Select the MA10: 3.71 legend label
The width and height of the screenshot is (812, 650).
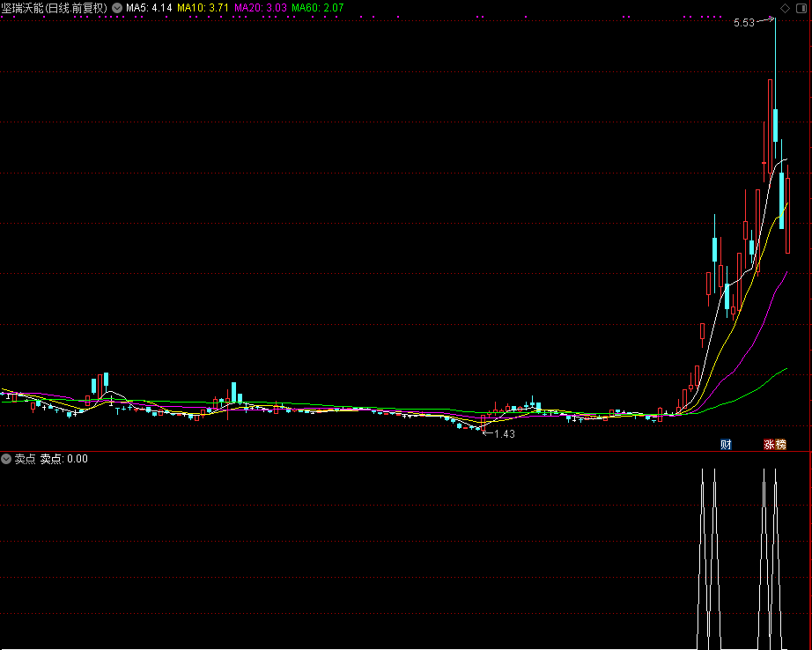203,8
